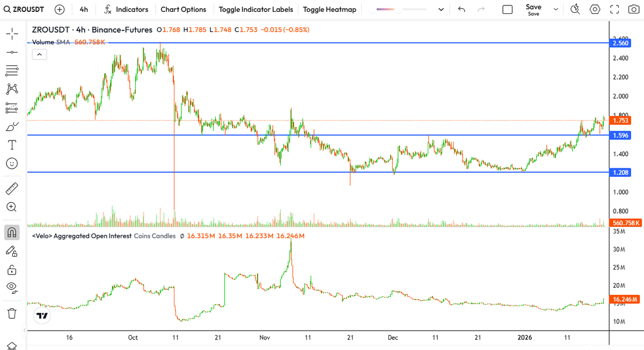Collapse the indicator legend under Volume SMA
This screenshot has height=350, width=644.
(x=40, y=54)
